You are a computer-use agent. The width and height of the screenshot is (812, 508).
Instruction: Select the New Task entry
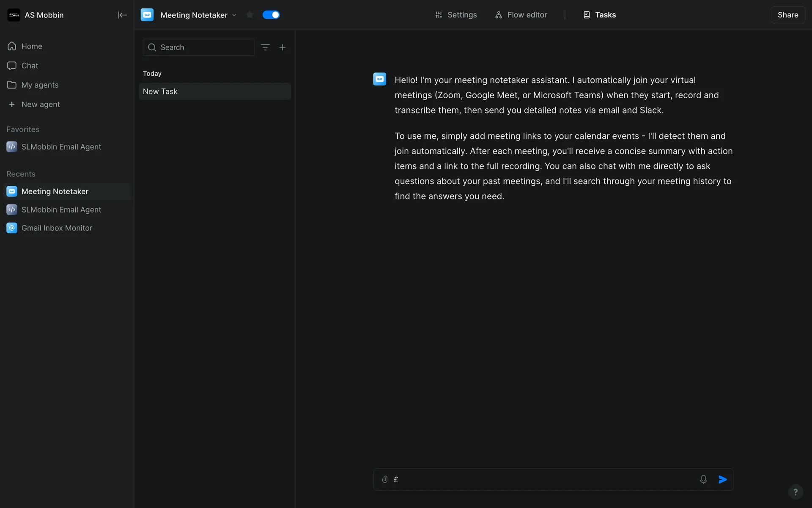click(x=214, y=91)
